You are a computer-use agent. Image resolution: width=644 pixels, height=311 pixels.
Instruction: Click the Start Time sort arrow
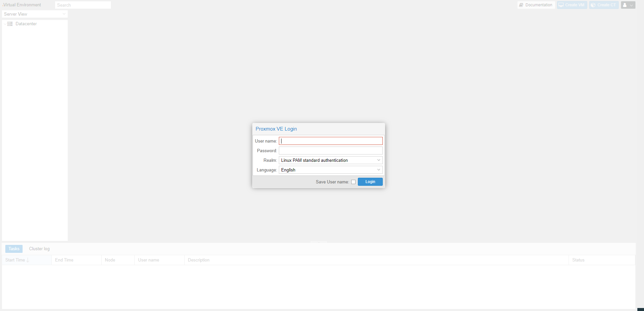click(x=28, y=260)
